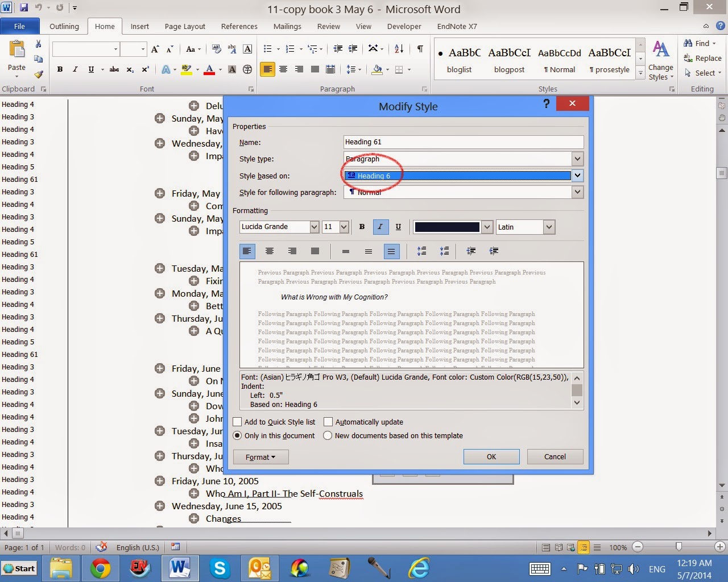The height and width of the screenshot is (582, 728).
Task: Click the Change Styles icon
Action: click(x=661, y=60)
